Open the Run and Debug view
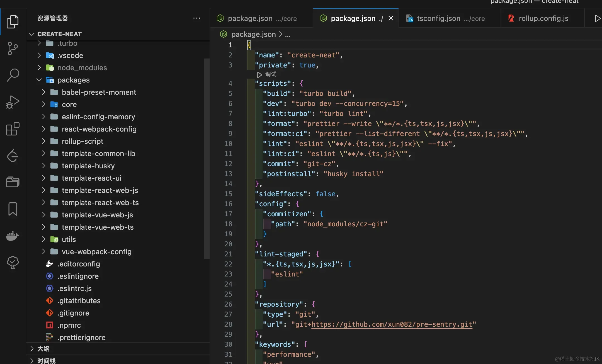The image size is (602, 364). [x=13, y=102]
